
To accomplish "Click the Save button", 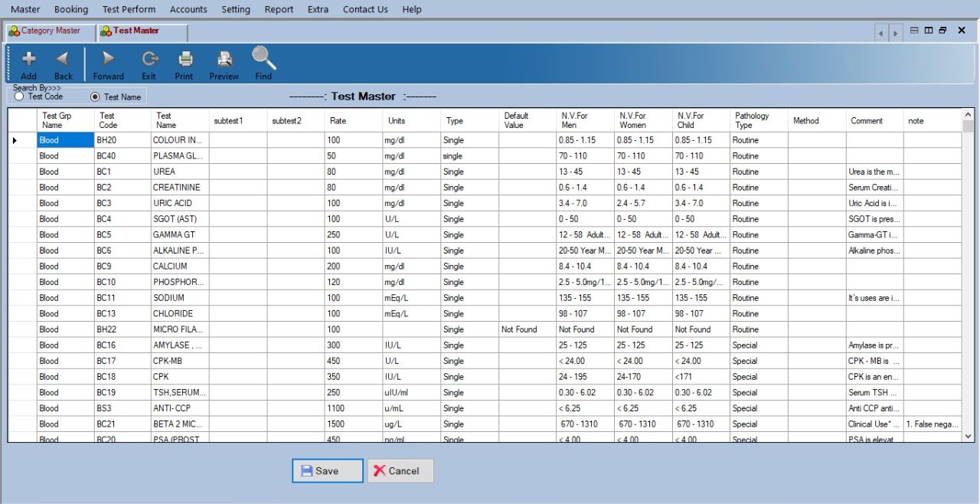I will (x=328, y=471).
